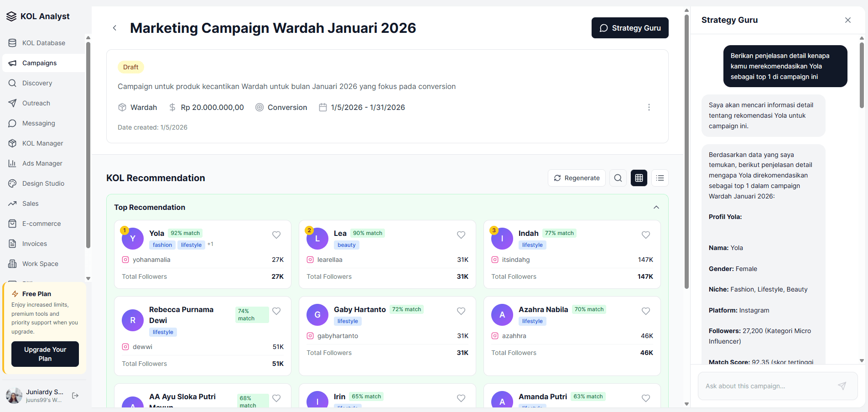
Task: Switch to list view layout
Action: pyautogui.click(x=660, y=178)
